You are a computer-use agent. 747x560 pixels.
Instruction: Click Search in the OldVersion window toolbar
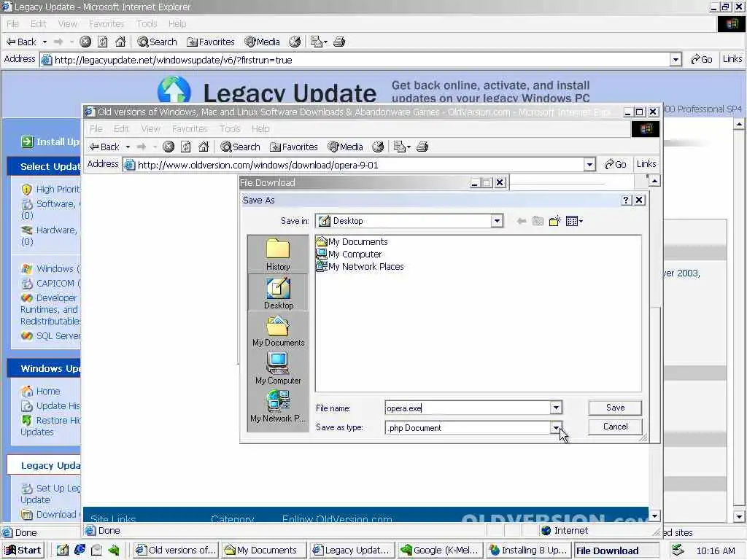[x=240, y=147]
